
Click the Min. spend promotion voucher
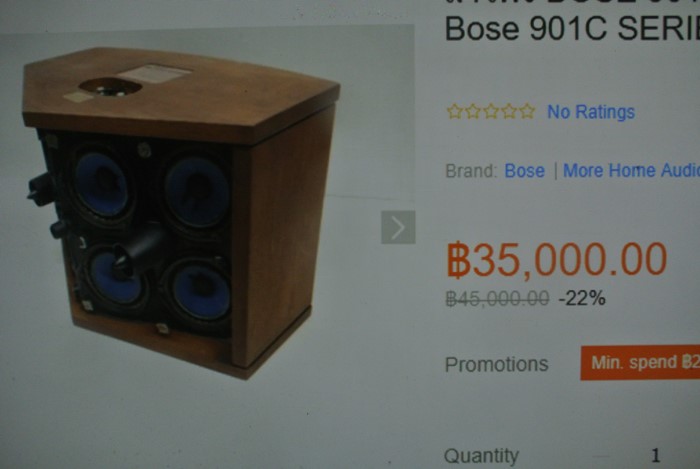[640, 363]
